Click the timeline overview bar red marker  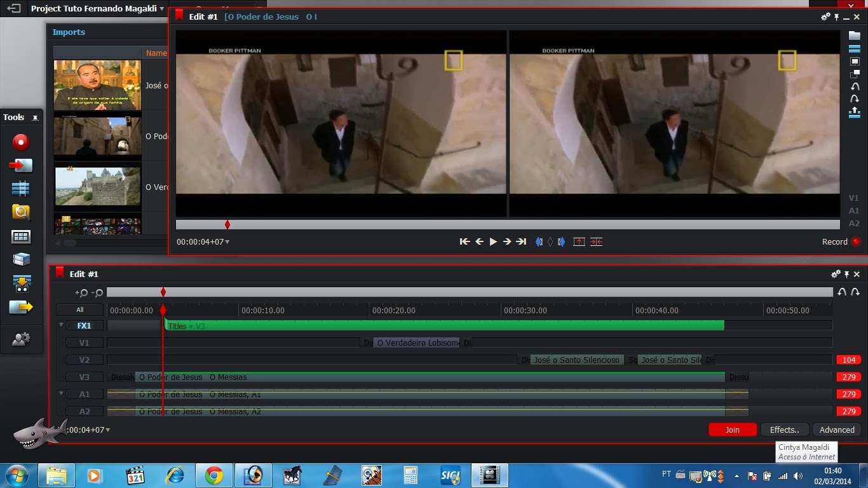coord(163,292)
